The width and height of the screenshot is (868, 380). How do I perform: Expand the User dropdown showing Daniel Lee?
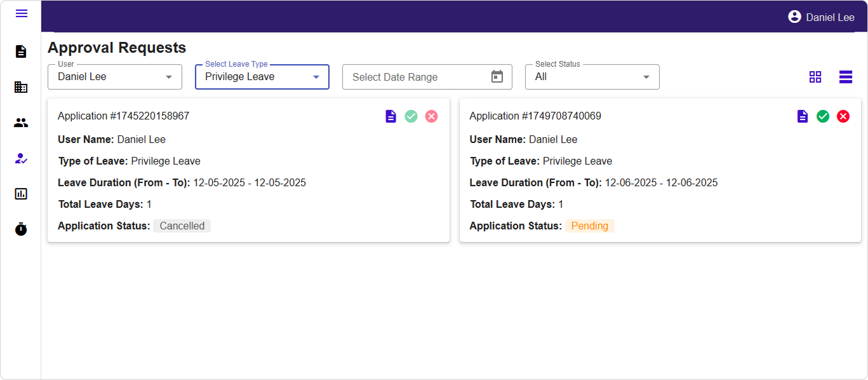[x=115, y=77]
